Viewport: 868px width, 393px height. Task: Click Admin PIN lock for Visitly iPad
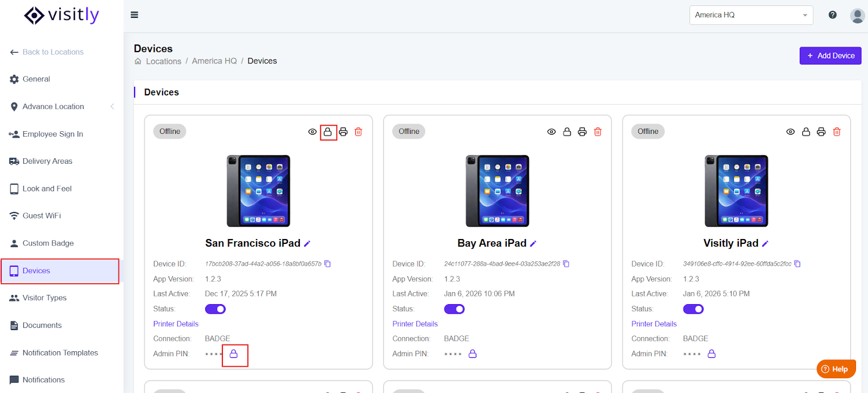tap(712, 353)
